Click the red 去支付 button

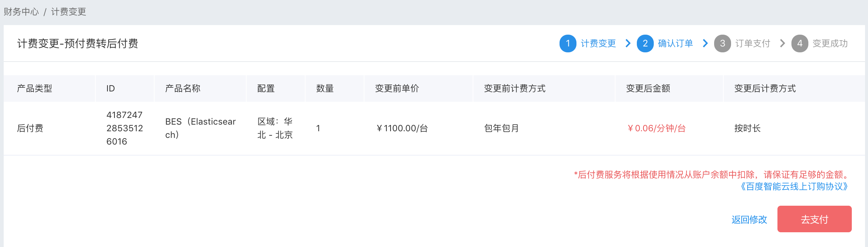coord(814,219)
